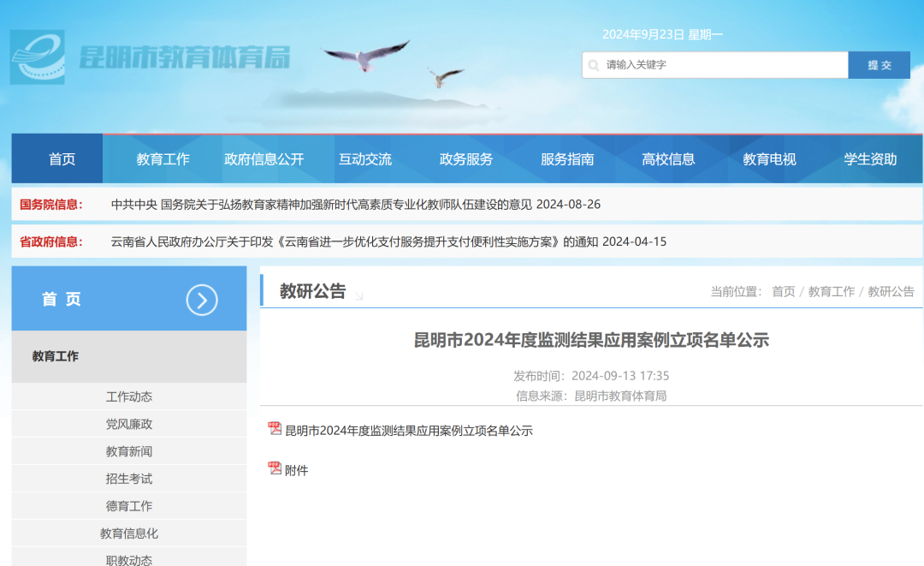Image resolution: width=924 pixels, height=566 pixels.
Task: Select 教育工作 in the top navigation
Action: (x=163, y=159)
